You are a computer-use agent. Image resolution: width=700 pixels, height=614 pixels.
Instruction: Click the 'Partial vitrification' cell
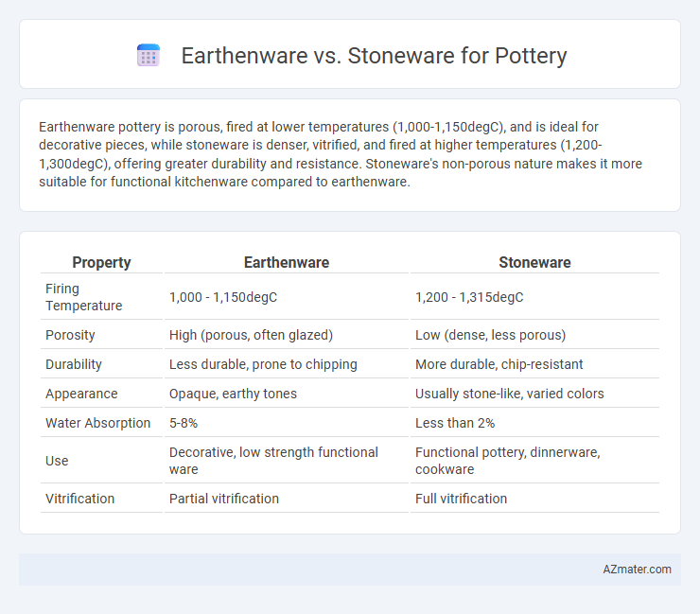287,499
